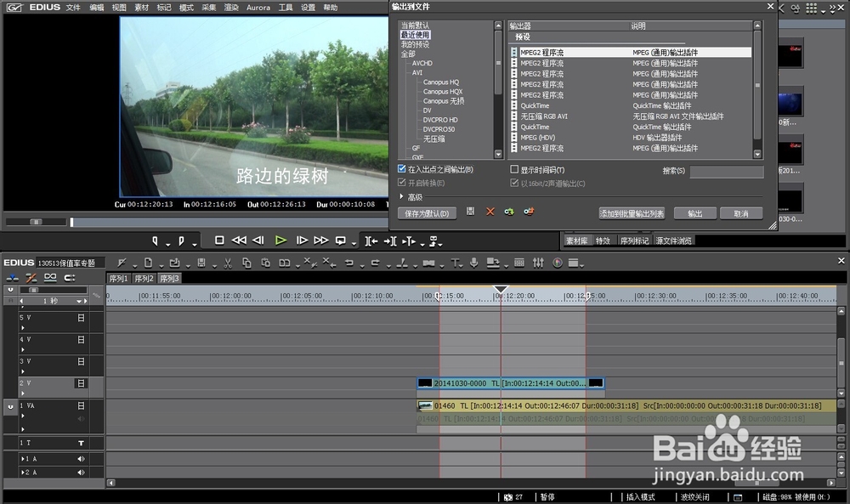Click the '取消' cancel button
The width and height of the screenshot is (850, 504).
click(741, 213)
